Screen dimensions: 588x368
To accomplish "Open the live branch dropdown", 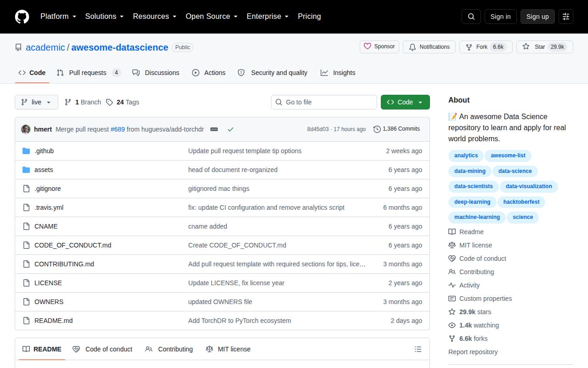I will (36, 102).
